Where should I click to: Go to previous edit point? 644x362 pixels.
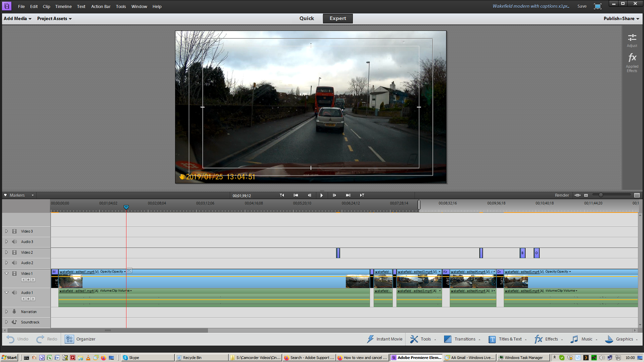282,195
